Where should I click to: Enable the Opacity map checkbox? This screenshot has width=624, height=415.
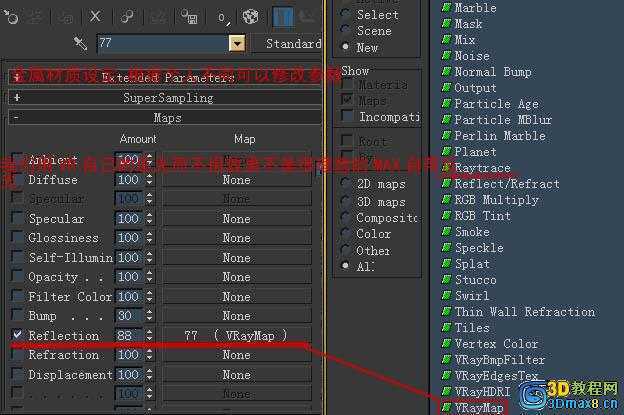(x=17, y=276)
